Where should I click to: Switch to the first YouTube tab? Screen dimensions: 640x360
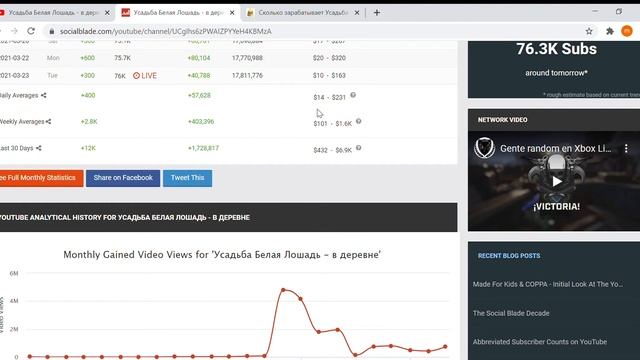point(53,13)
